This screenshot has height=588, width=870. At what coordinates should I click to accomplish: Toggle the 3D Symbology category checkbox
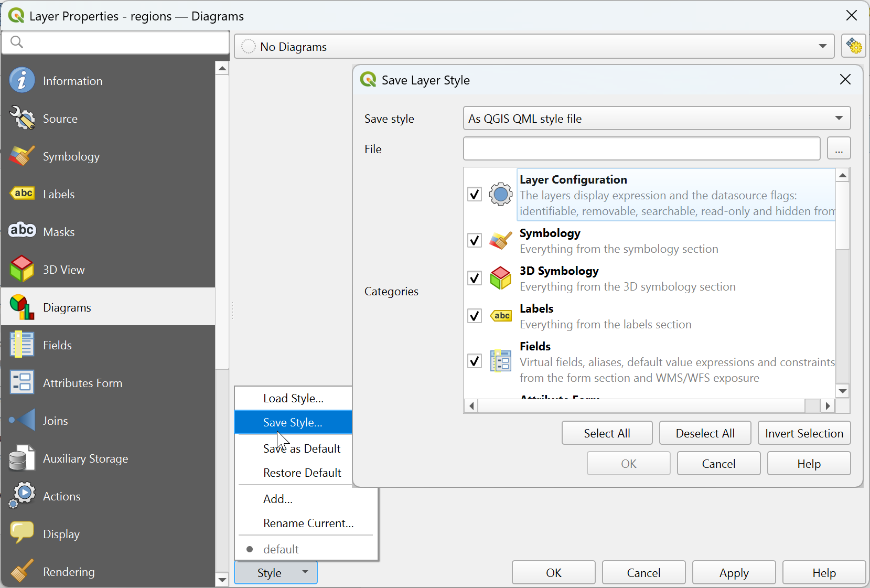pos(475,278)
